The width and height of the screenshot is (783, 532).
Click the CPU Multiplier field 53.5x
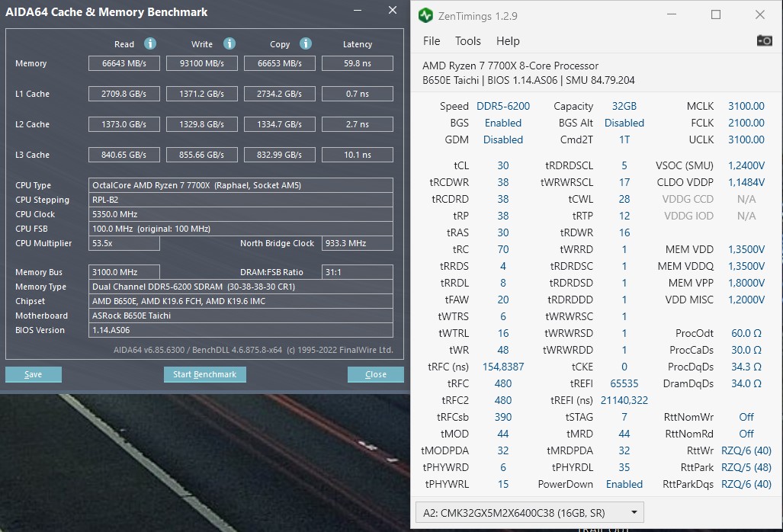[x=124, y=243]
